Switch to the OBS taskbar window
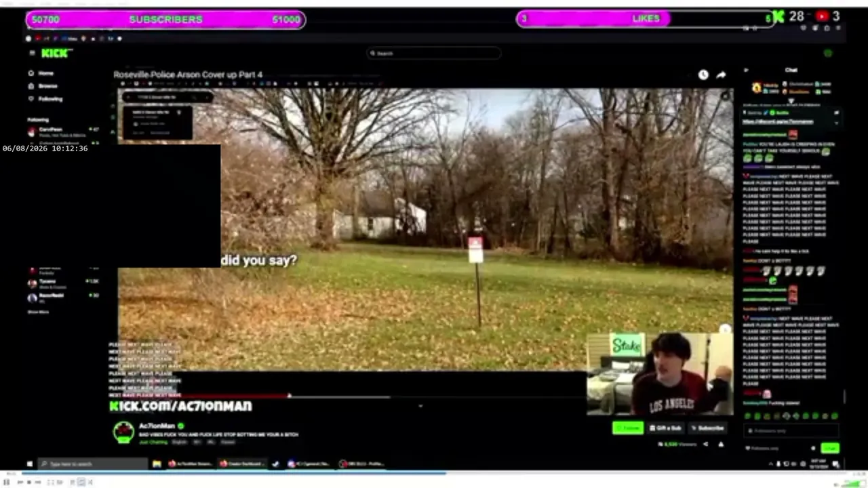 (361, 464)
